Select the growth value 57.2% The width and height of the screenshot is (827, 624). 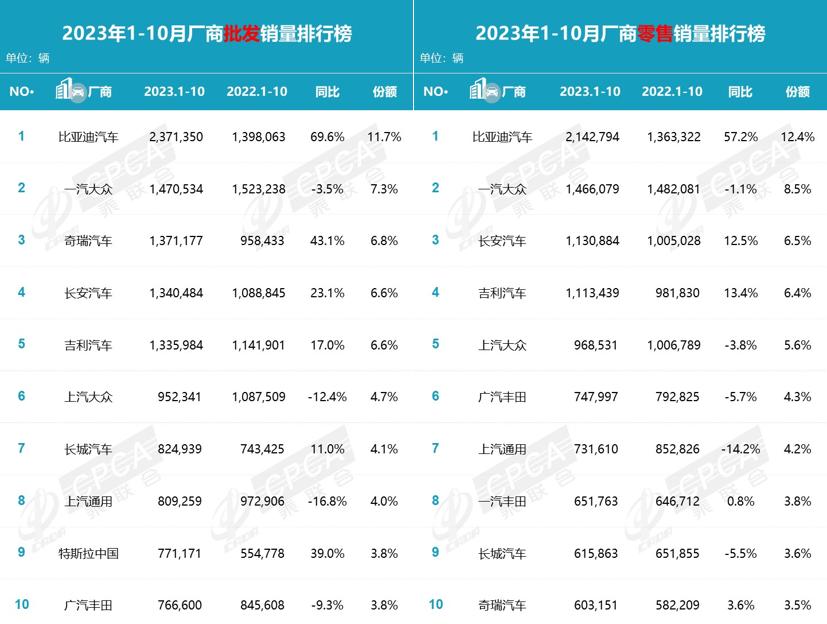[x=741, y=137]
